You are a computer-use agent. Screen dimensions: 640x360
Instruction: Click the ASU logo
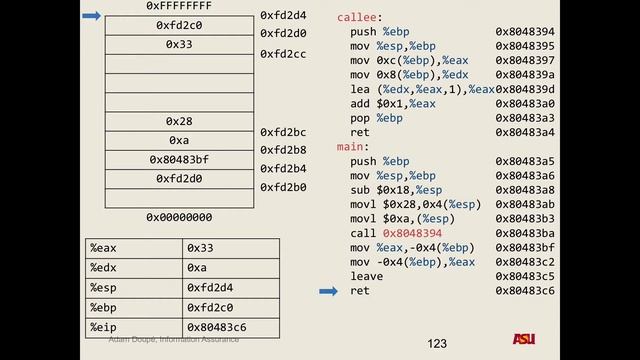pos(524,339)
